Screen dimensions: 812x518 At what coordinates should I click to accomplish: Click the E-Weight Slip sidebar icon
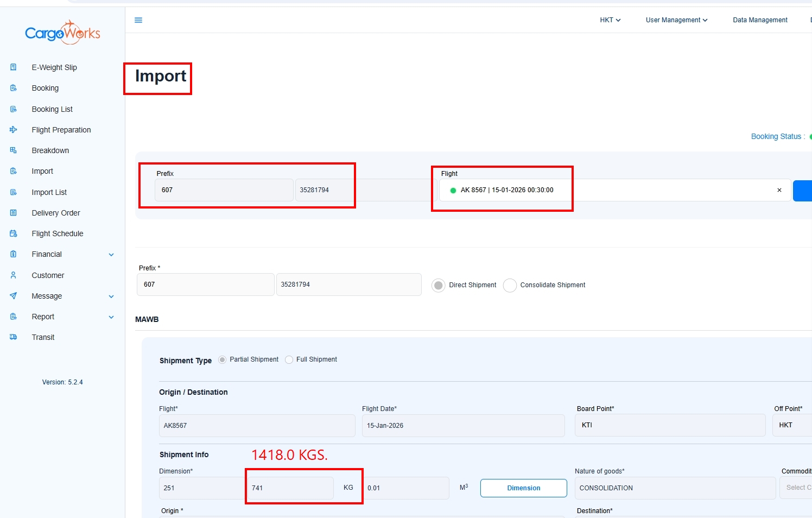pos(14,67)
